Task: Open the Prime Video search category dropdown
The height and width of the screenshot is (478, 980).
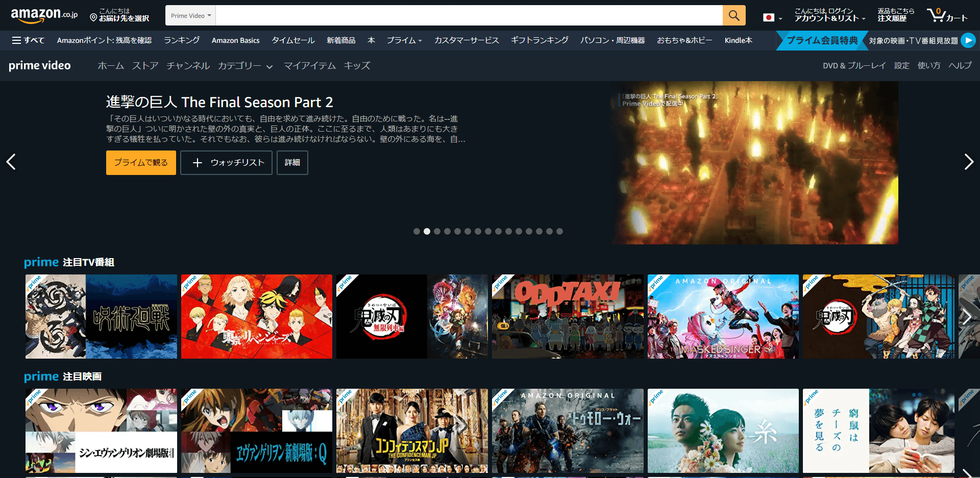Action: [190, 15]
